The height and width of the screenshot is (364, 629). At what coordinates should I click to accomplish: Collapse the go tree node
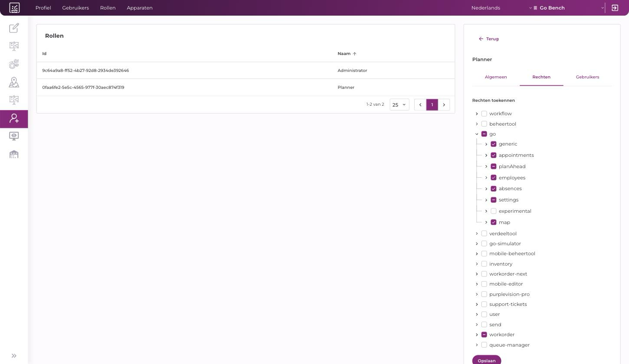(477, 134)
